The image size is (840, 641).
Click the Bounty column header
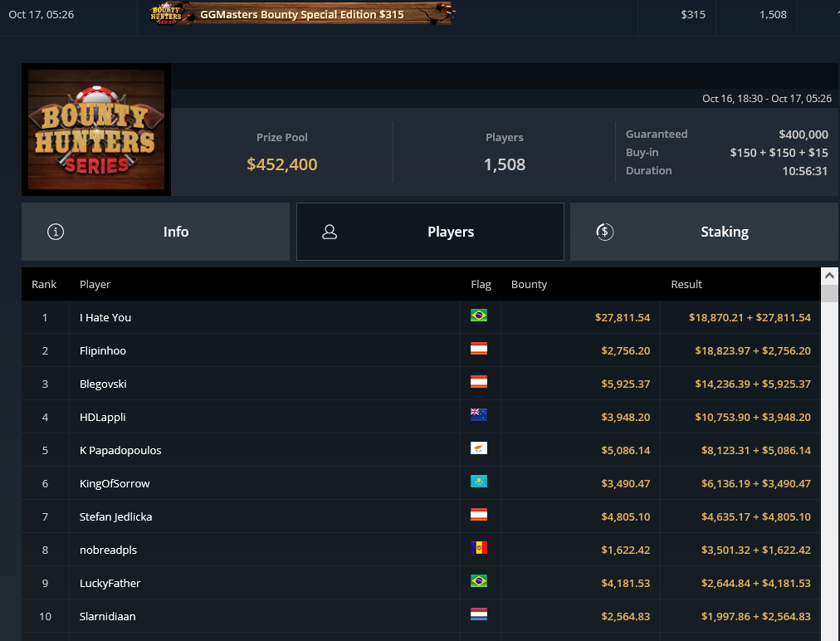[529, 284]
